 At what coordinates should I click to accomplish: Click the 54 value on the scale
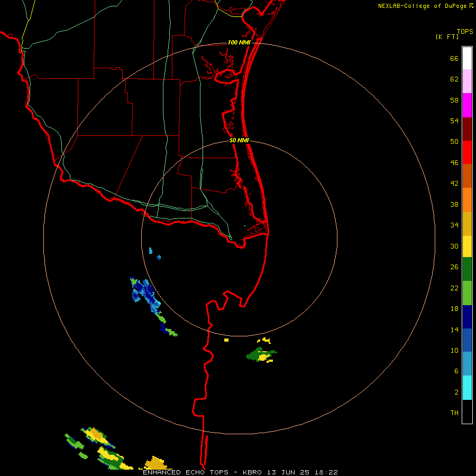point(454,121)
